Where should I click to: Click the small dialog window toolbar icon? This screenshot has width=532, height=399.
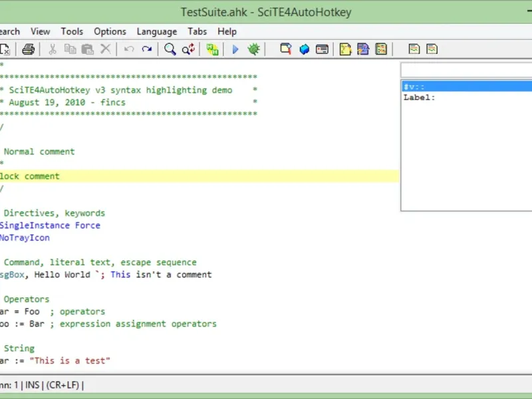point(322,49)
